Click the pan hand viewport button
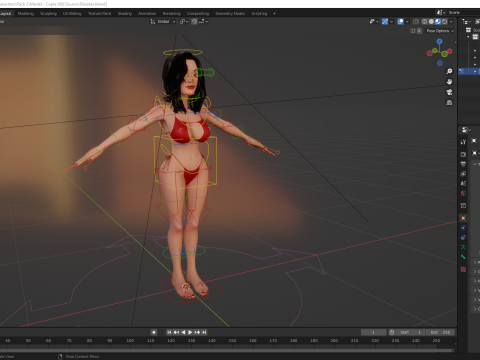Screen dimensions: 480x360 click(449, 82)
